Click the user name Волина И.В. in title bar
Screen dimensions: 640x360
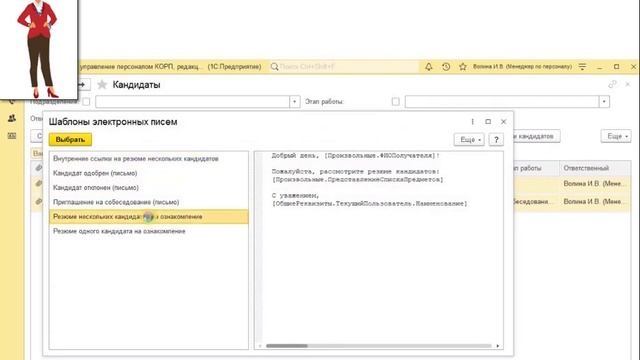pos(522,67)
